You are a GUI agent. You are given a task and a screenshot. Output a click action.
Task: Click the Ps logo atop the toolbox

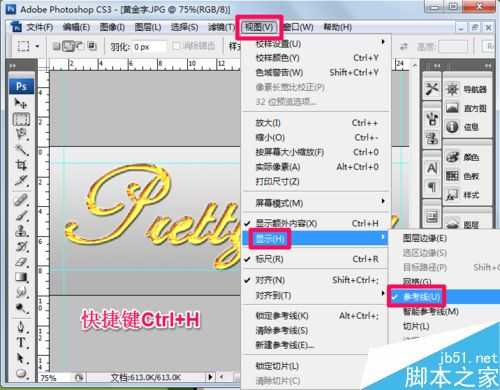pos(21,86)
